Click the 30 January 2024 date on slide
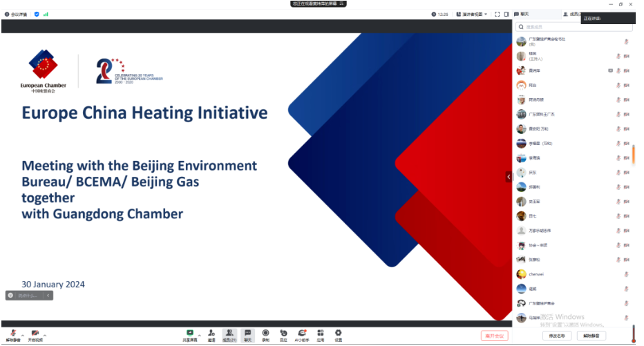Viewport: 644px width, 346px height. click(53, 285)
